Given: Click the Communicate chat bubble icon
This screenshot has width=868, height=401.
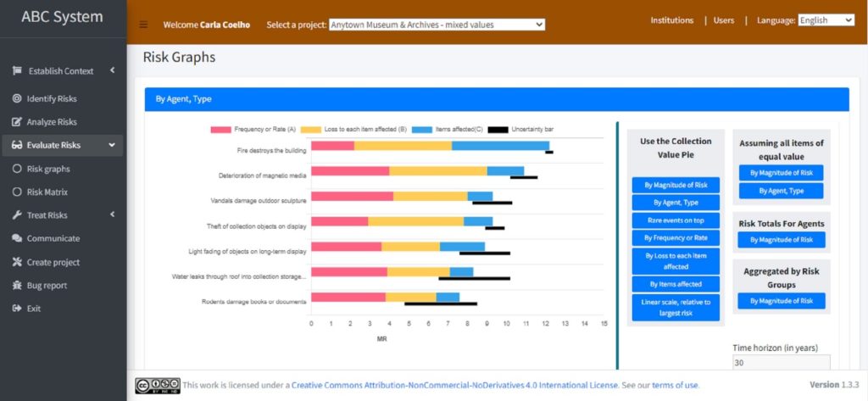Looking at the screenshot, I should [17, 239].
